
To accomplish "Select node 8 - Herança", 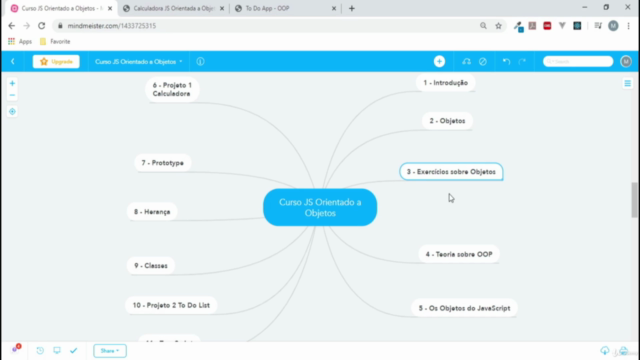I will coord(152,212).
